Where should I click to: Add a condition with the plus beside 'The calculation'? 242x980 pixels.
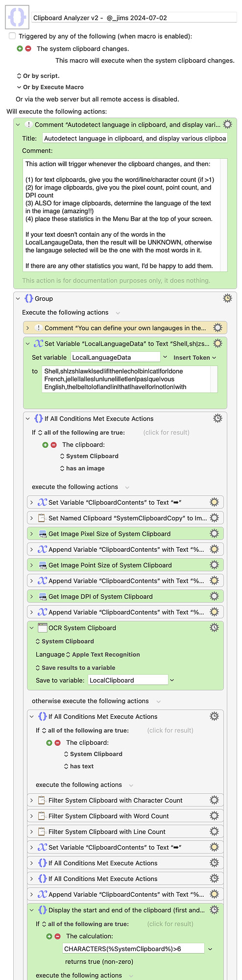tap(49, 936)
